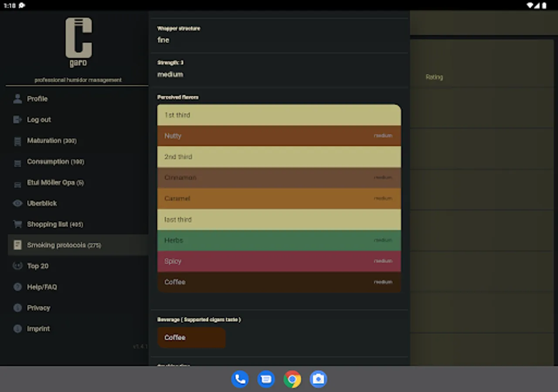Click the 'Wrapper structure' label

pyautogui.click(x=179, y=28)
